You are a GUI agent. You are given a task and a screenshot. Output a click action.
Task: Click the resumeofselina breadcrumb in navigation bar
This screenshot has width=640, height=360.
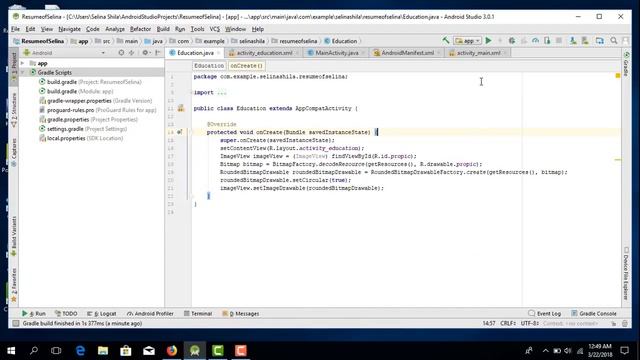click(294, 41)
